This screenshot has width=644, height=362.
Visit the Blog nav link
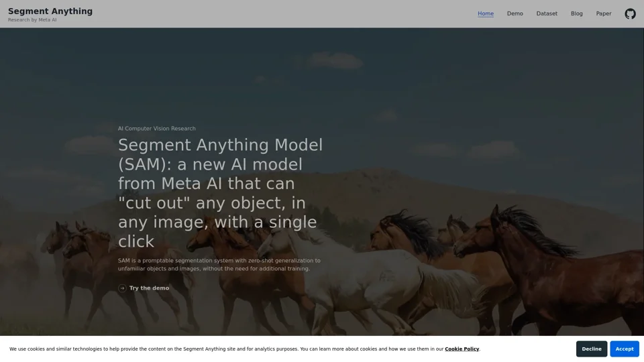576,13
